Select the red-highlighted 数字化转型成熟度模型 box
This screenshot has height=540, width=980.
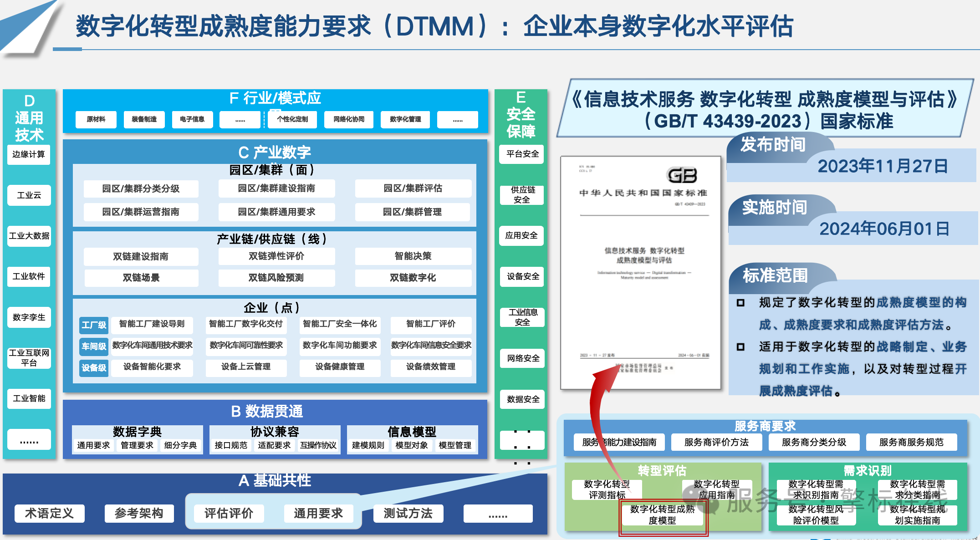pos(663,515)
